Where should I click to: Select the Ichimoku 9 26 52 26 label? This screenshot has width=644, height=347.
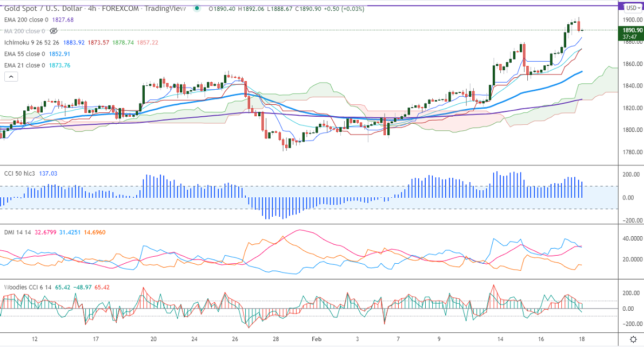32,43
